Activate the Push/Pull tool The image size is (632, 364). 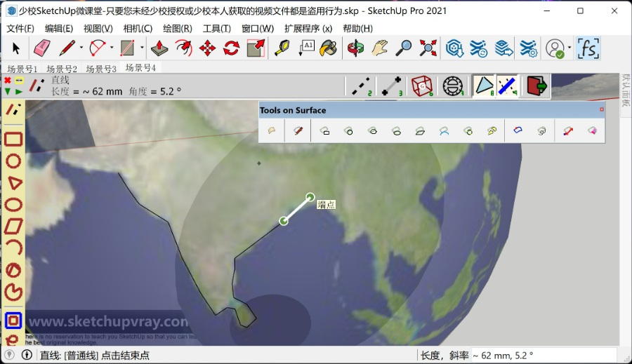159,48
